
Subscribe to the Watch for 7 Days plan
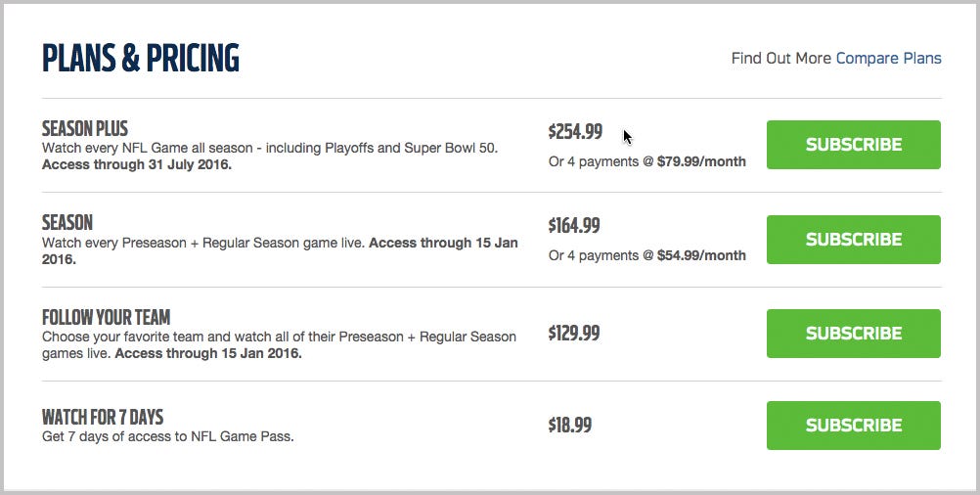(x=853, y=426)
